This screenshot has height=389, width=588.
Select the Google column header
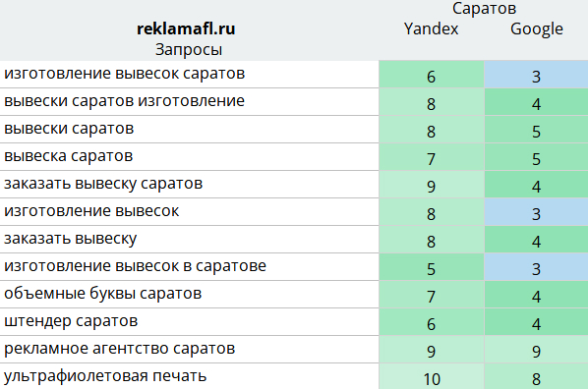pyautogui.click(x=537, y=28)
